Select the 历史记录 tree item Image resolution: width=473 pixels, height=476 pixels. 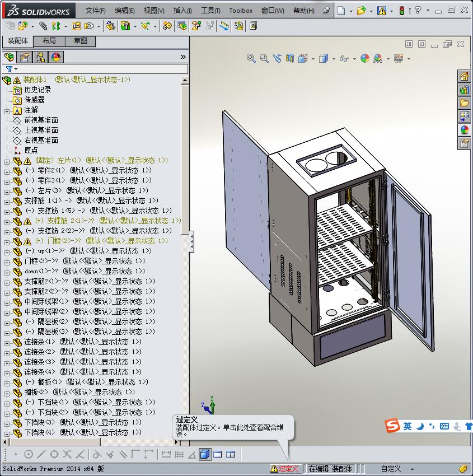(x=38, y=90)
